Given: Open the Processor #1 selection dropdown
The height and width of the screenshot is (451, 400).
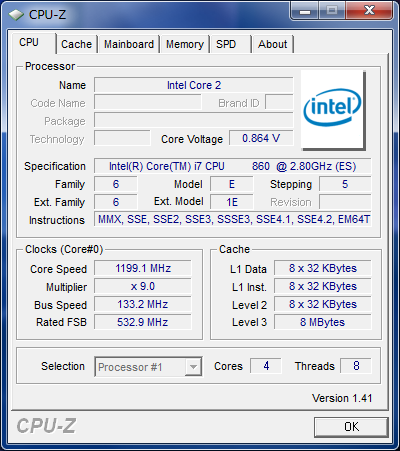Looking at the screenshot, I should pyautogui.click(x=148, y=367).
